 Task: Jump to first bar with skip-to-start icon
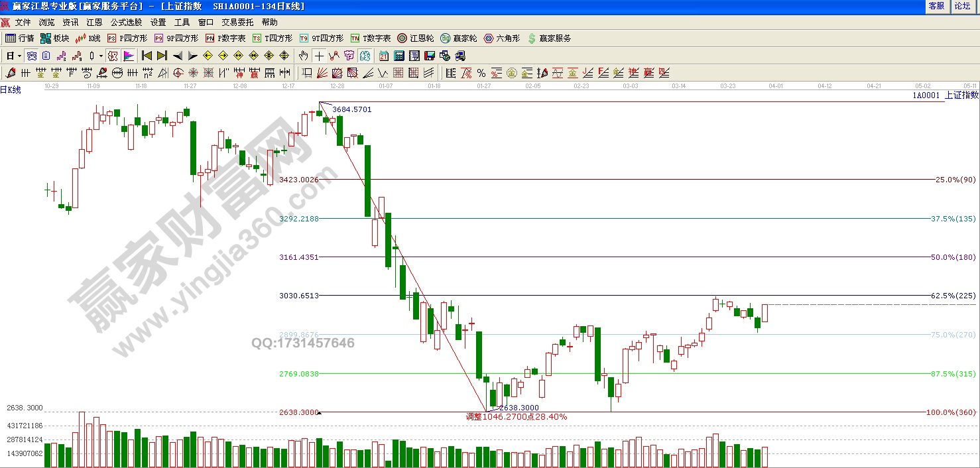pyautogui.click(x=147, y=56)
